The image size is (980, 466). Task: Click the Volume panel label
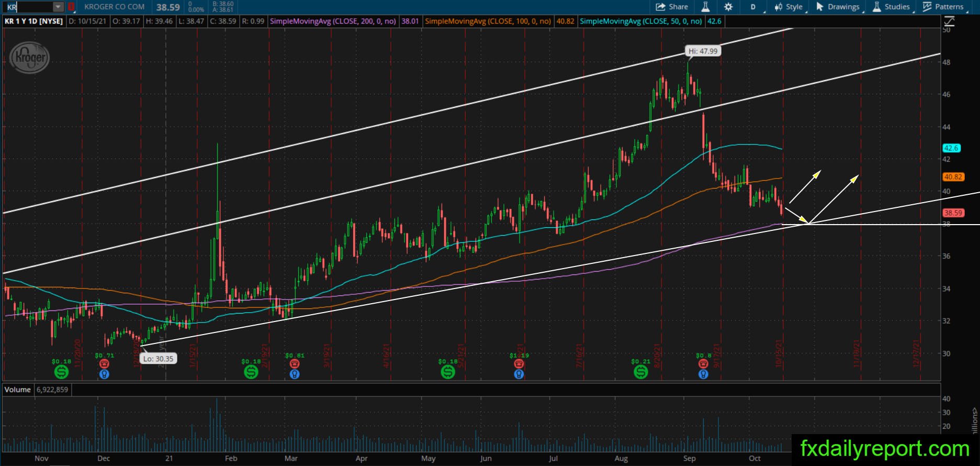pos(18,390)
